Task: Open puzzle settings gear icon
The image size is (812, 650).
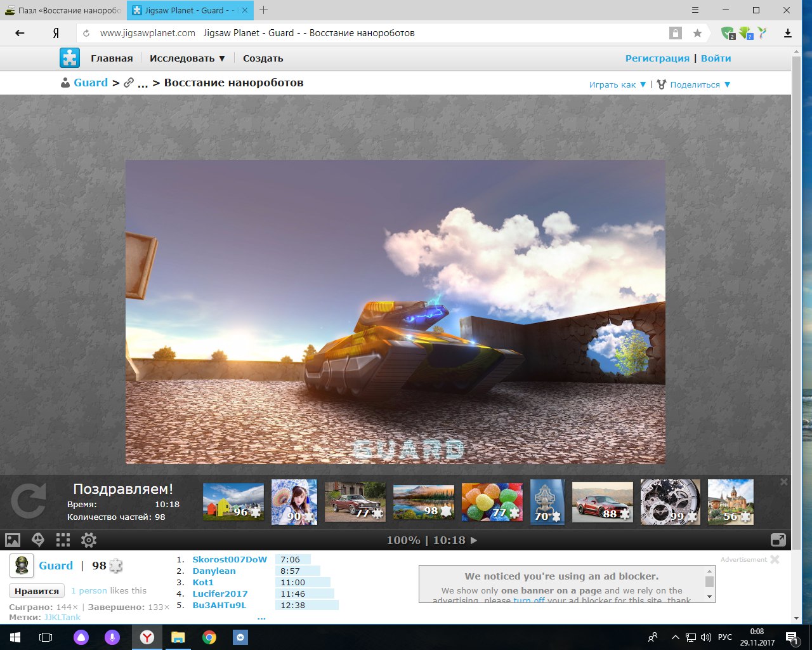Action: pyautogui.click(x=89, y=540)
